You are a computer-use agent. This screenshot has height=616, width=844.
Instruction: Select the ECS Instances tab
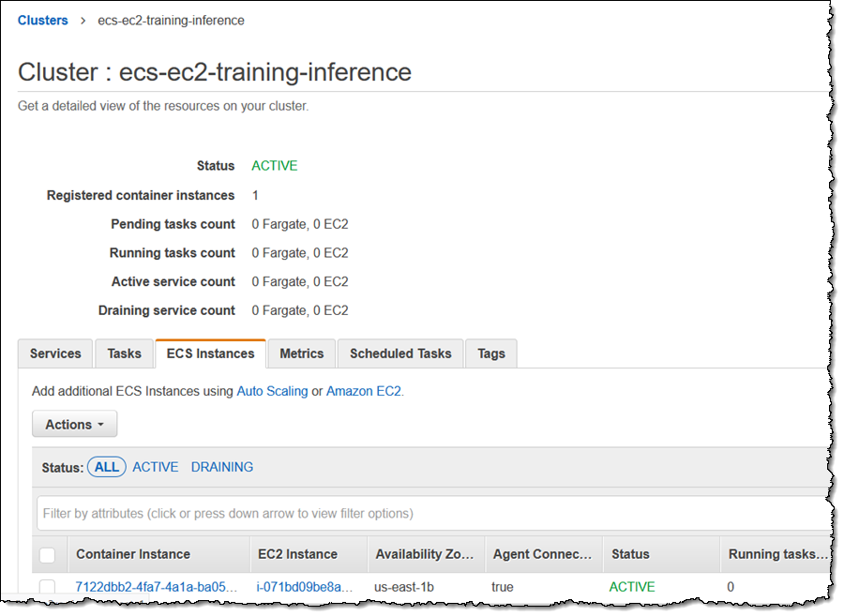(x=210, y=353)
